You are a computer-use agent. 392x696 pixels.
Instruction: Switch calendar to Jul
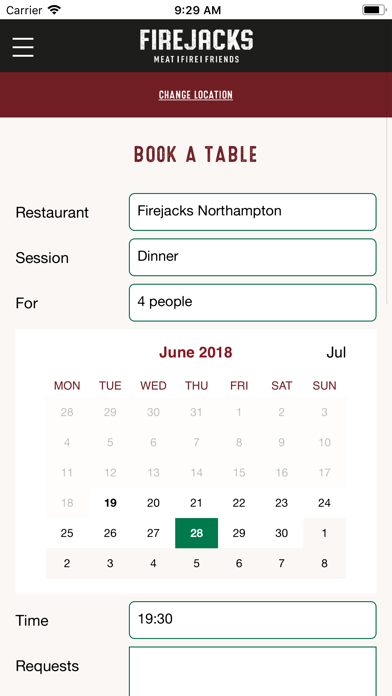coord(336,352)
